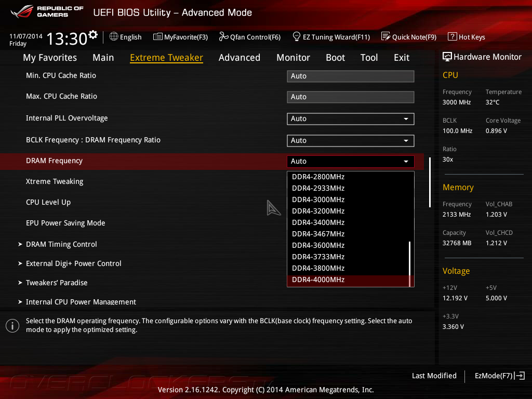
Task: Click CPU frequency value 3000 MHz
Action: [456, 102]
